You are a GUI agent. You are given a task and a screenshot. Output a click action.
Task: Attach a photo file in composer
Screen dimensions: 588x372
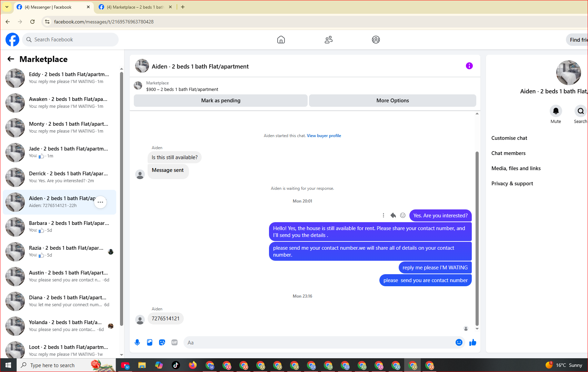coord(150,342)
